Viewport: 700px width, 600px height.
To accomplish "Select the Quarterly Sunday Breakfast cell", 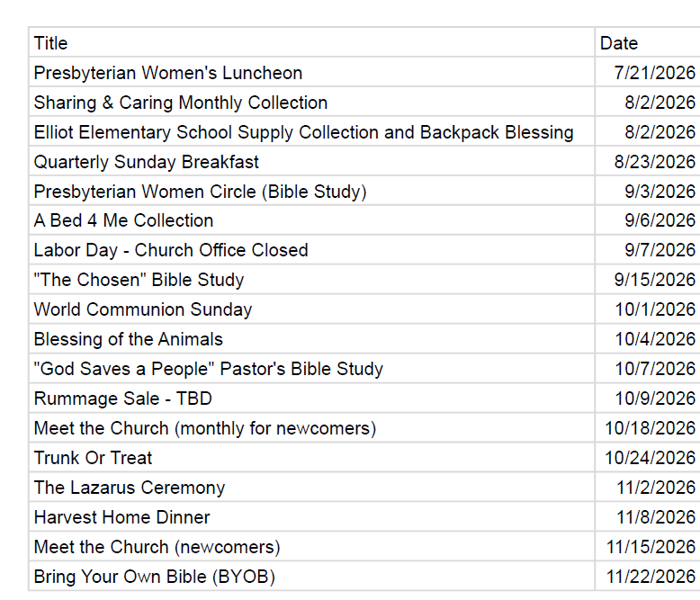I will (311, 161).
